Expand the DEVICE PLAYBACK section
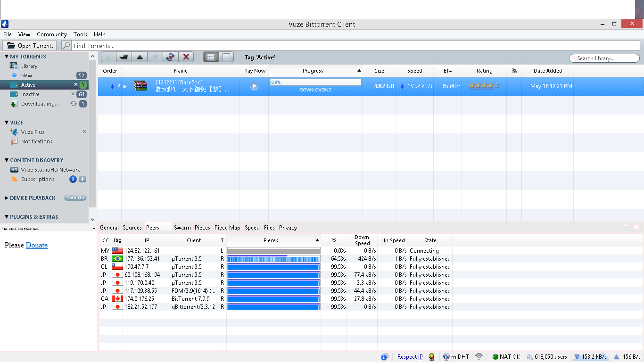644x362 pixels. pos(7,198)
